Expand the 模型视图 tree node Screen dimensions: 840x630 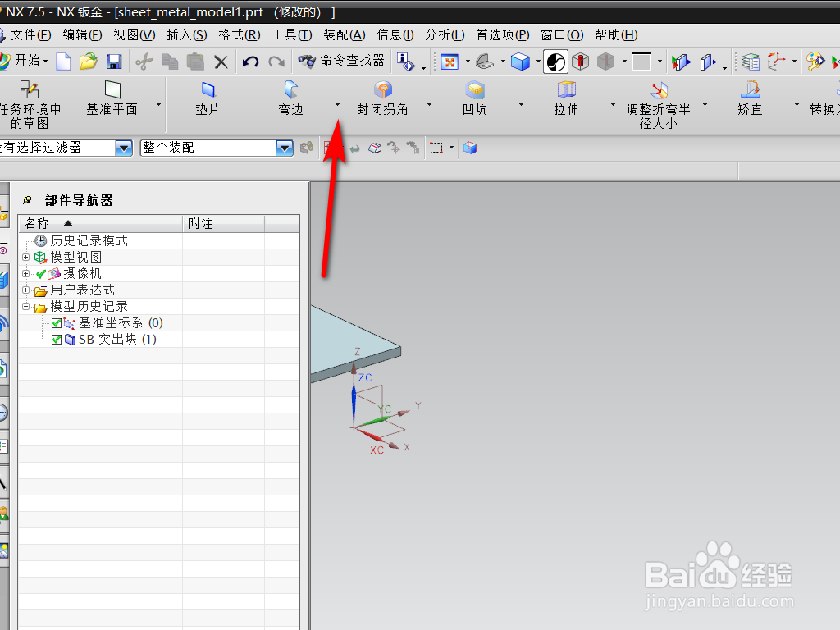coord(25,257)
